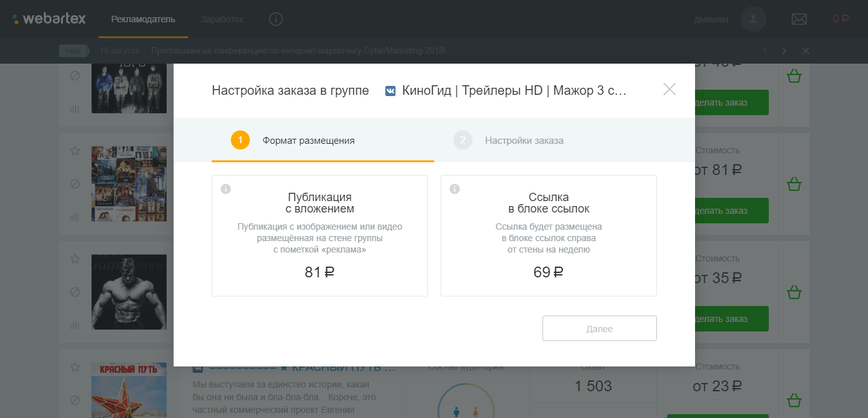Open the 'Рекламодатель' navigation tab
Screen dimensions: 868x418
click(143, 19)
